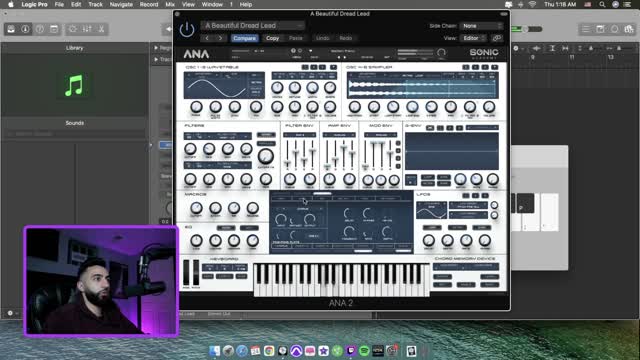Load the next plugin preset arrow
The height and width of the screenshot is (360, 640).
[220, 38]
